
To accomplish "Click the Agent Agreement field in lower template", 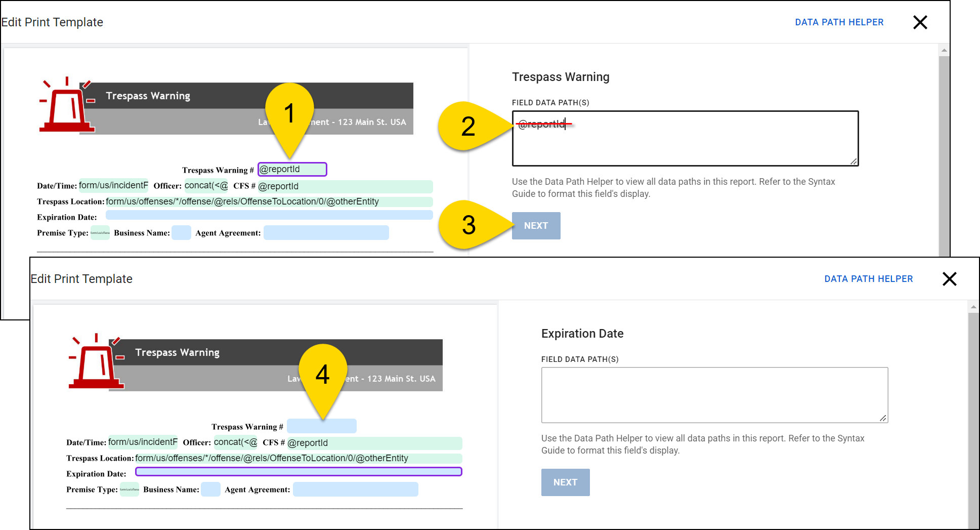I will tap(355, 489).
